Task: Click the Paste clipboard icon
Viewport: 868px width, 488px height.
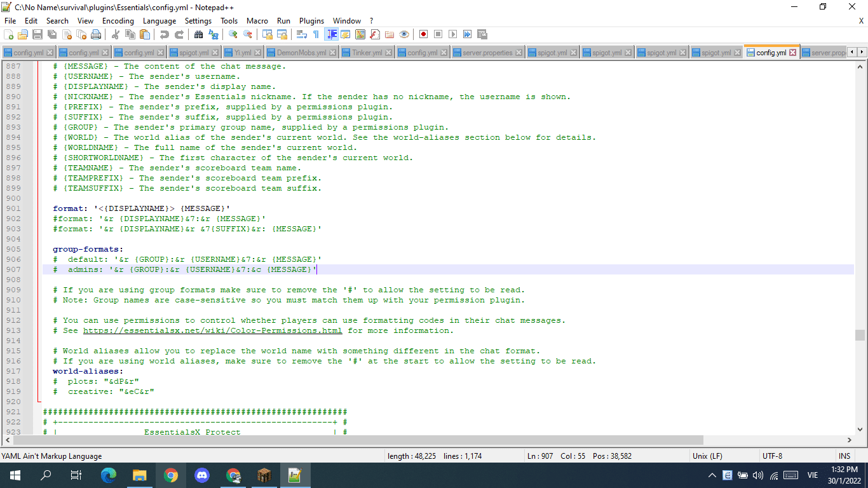Action: click(x=146, y=34)
